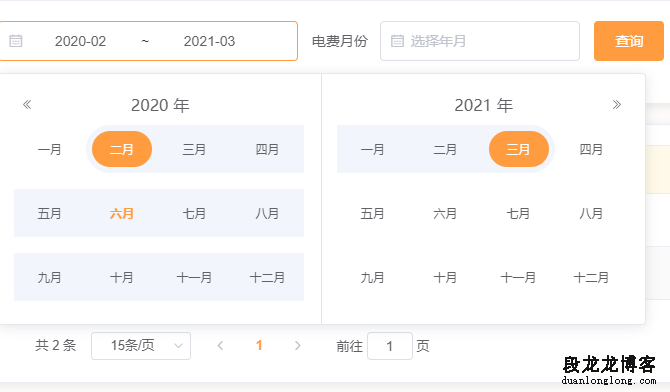This screenshot has height=392, width=670.
Task: Click the end date 2021-03 input
Action: tap(209, 41)
